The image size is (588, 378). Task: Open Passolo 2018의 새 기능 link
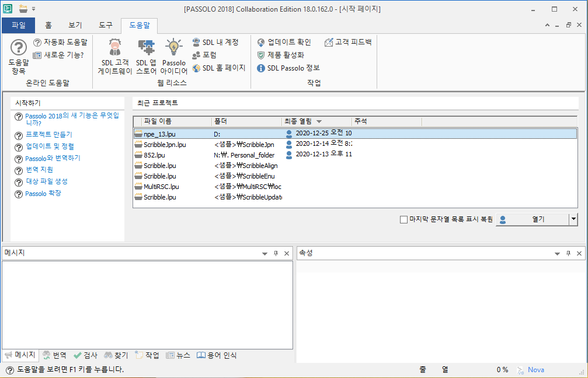tap(72, 119)
